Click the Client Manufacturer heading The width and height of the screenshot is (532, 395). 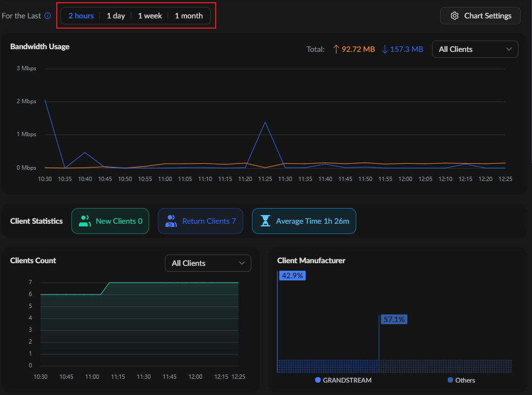pyautogui.click(x=311, y=260)
